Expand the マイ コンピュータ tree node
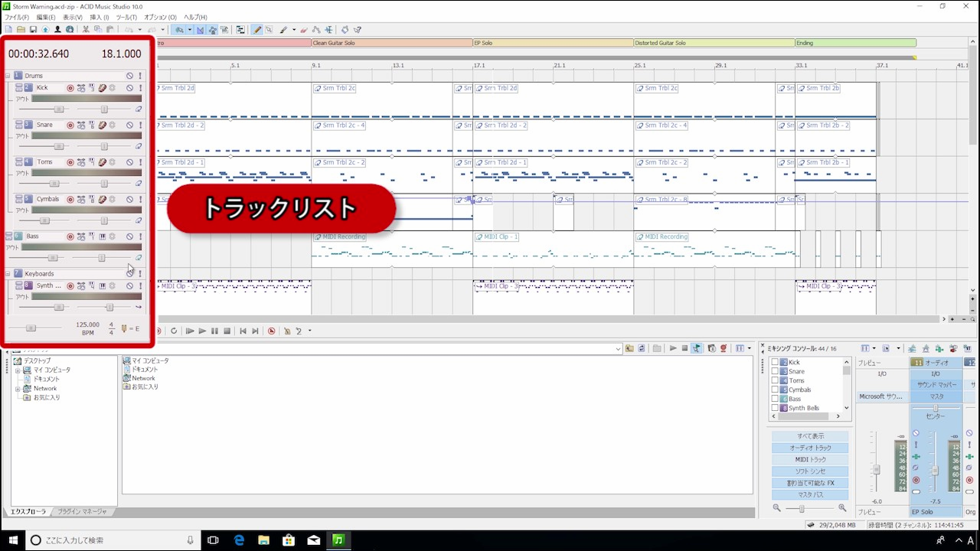Screen dimensions: 980x551 18,370
